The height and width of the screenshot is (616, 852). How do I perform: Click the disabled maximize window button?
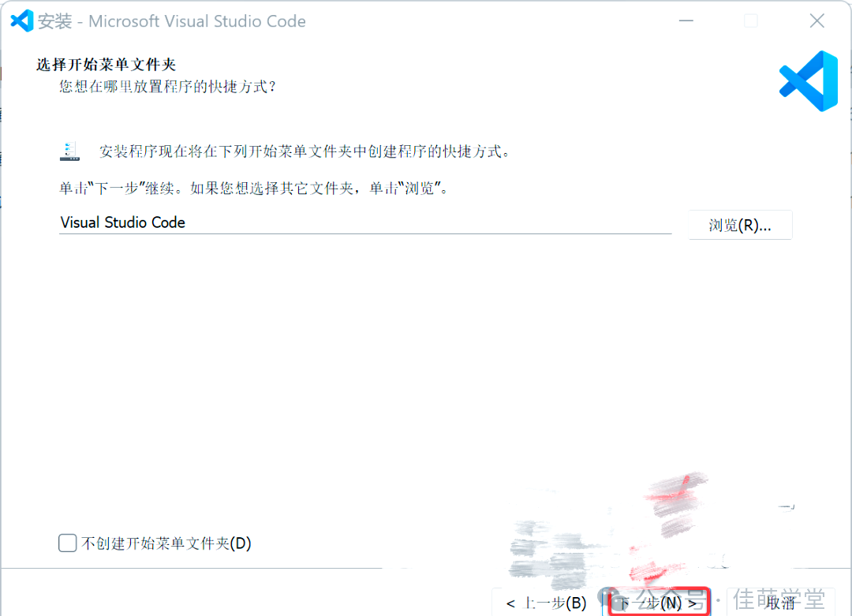click(751, 21)
